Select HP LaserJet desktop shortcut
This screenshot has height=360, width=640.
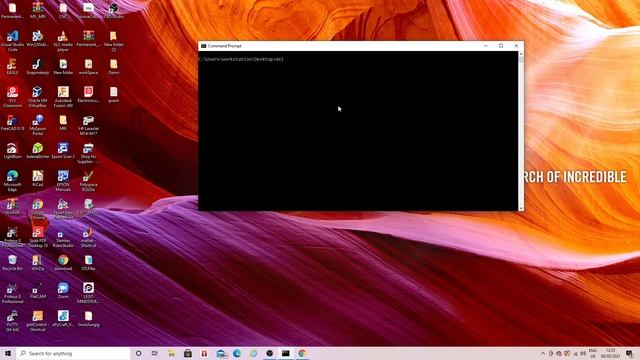point(88,125)
